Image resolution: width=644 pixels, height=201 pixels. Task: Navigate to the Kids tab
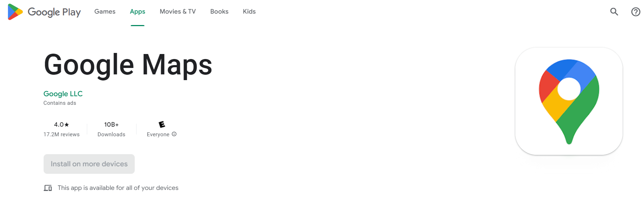(249, 11)
